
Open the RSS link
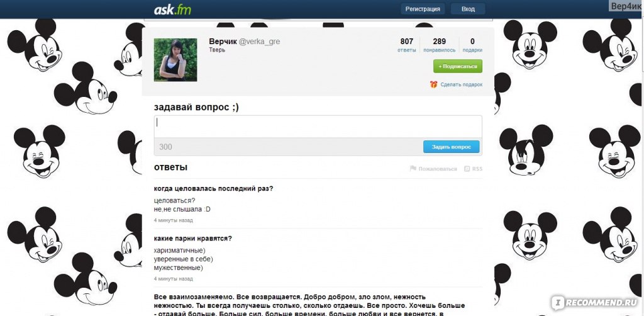477,169
